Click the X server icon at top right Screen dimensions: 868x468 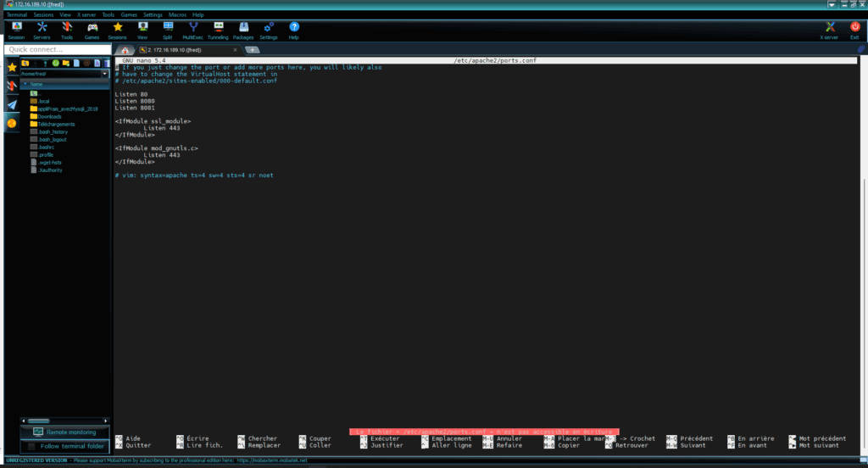pos(831,31)
